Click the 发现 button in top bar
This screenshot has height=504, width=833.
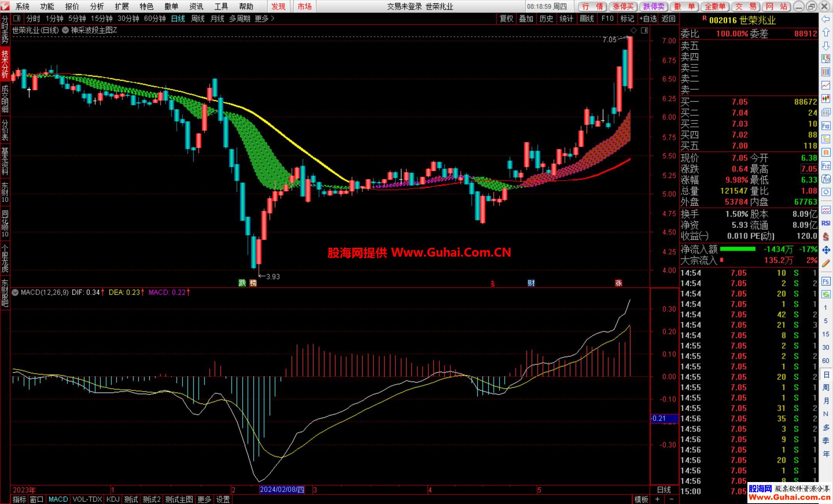tap(278, 6)
